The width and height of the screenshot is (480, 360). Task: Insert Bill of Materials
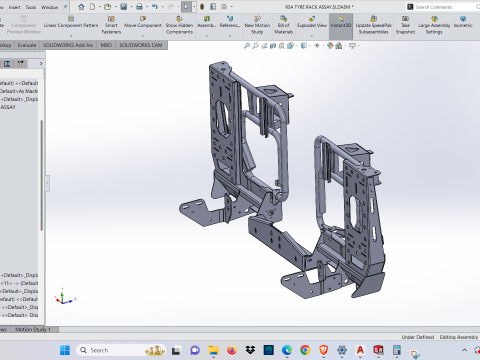tap(283, 25)
